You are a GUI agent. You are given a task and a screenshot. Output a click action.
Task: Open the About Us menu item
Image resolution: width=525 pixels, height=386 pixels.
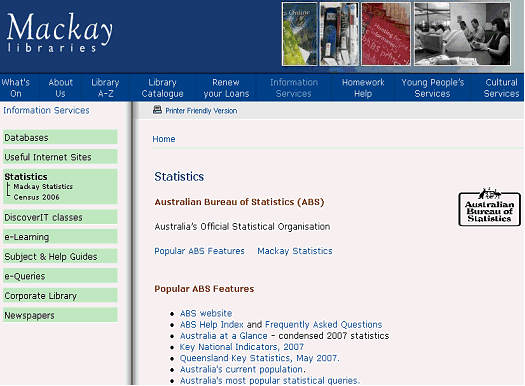(60, 88)
